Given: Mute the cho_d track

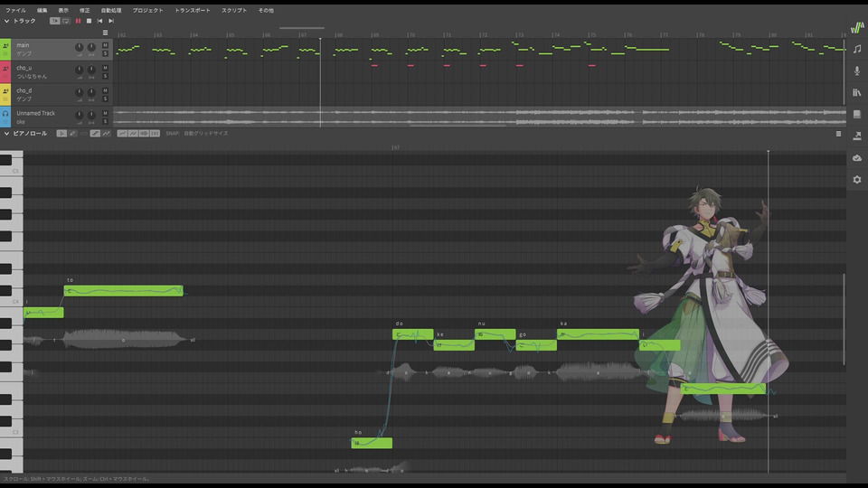Looking at the screenshot, I should click(105, 90).
